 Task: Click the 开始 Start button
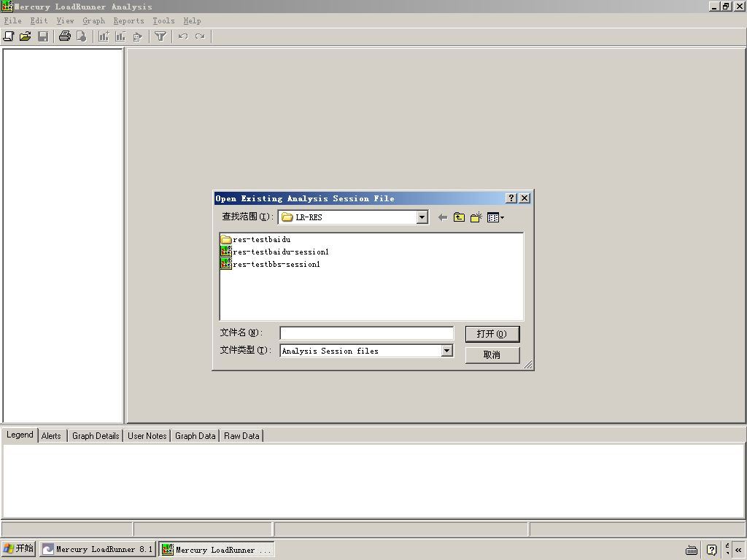click(18, 548)
